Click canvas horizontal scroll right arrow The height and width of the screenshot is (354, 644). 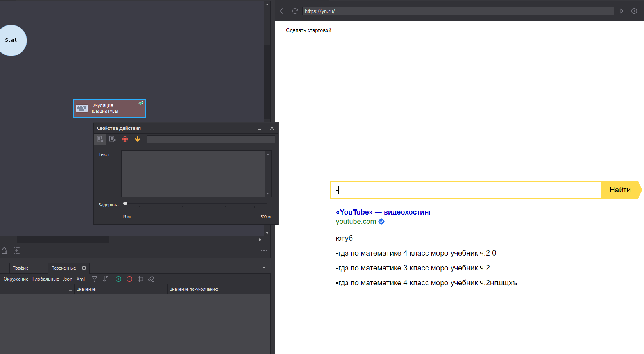pos(260,240)
